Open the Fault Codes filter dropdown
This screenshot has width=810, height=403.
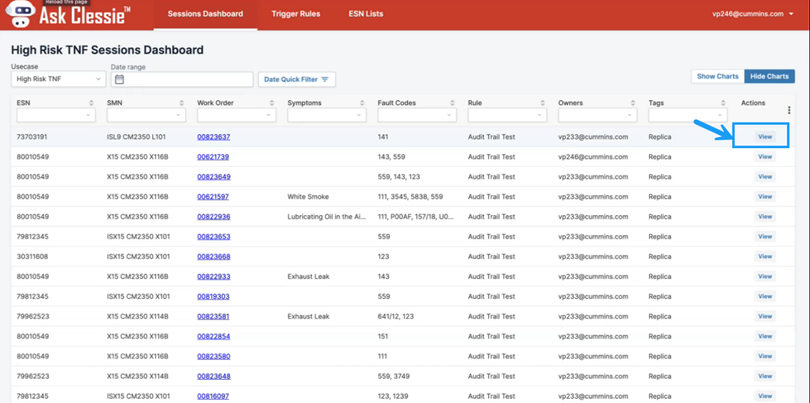[x=417, y=115]
